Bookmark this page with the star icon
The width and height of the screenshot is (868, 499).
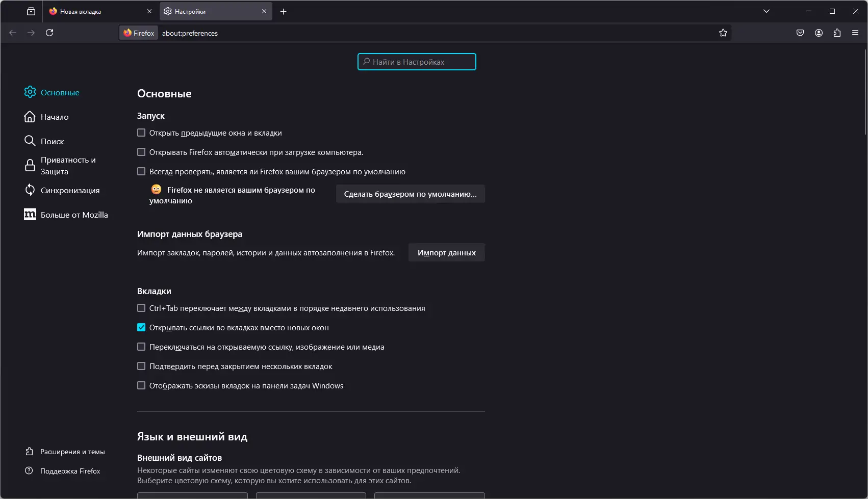coord(723,33)
